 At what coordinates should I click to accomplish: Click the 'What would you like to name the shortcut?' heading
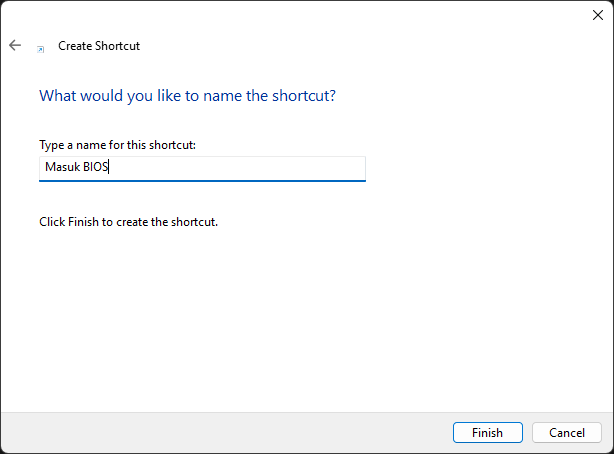[187, 96]
